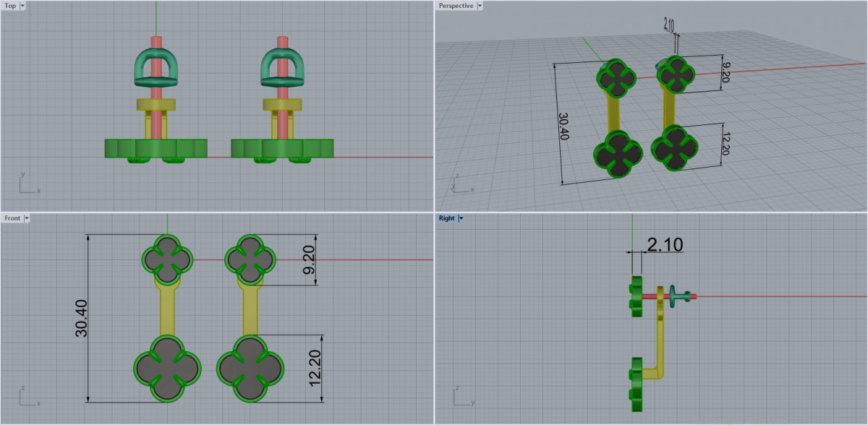Click the 30.40 dimension in Front viewport

[x=81, y=319]
